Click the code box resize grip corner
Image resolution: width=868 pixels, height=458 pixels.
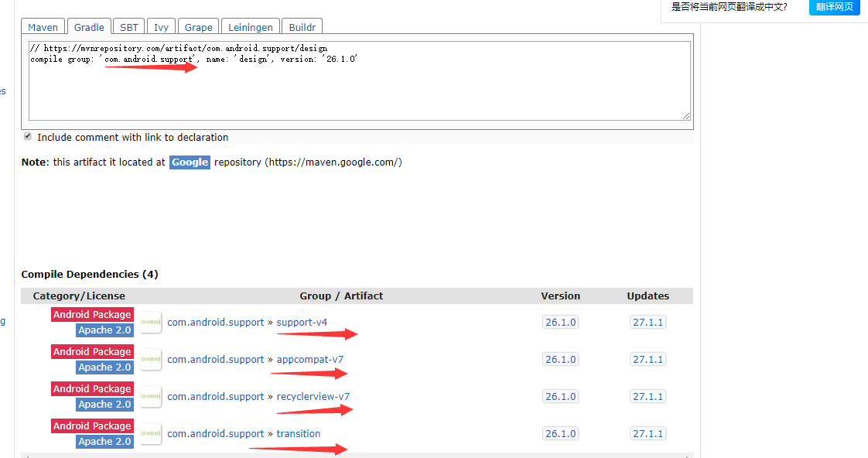tap(686, 116)
